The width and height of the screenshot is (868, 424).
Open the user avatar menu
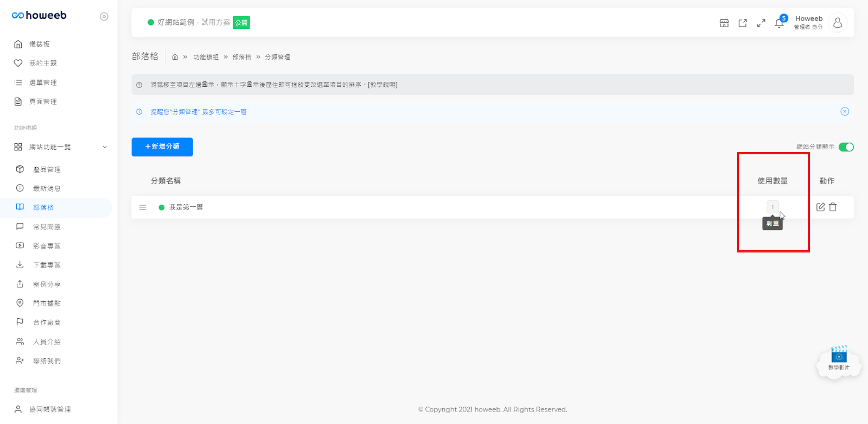(838, 22)
